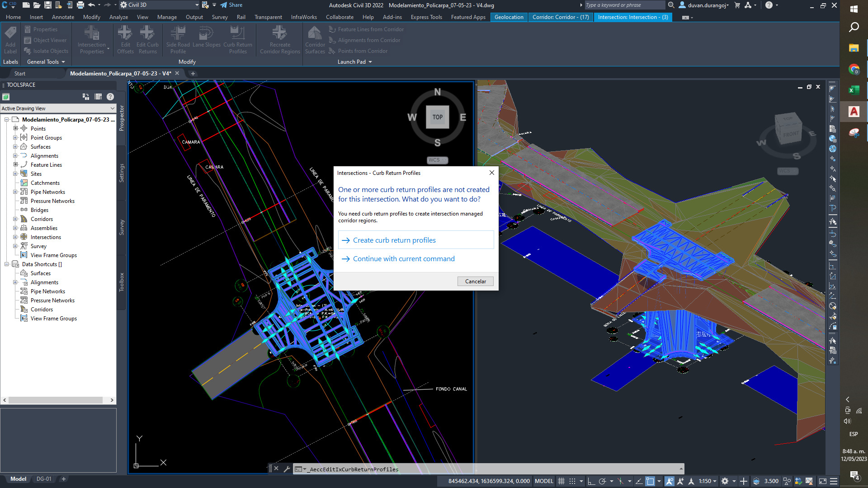Open the Edit Curb Returns tool

(x=147, y=39)
